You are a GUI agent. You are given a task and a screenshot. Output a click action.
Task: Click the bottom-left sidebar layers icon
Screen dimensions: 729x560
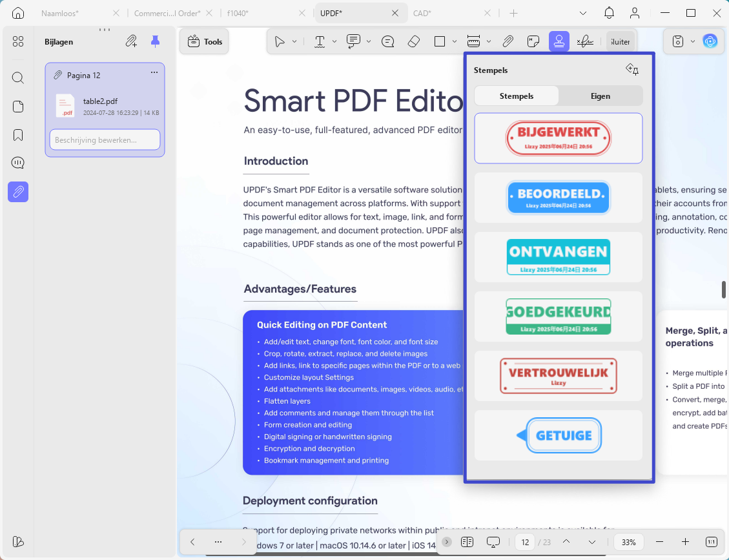(18, 541)
